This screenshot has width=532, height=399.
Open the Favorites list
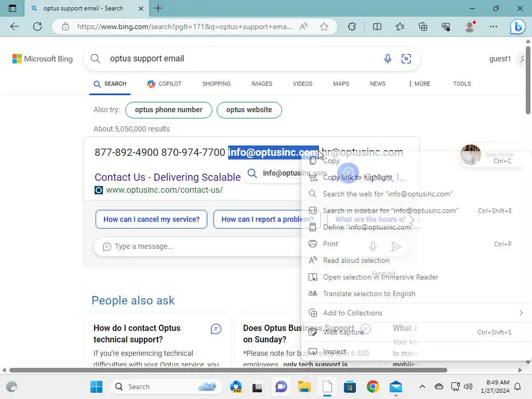pos(400,26)
